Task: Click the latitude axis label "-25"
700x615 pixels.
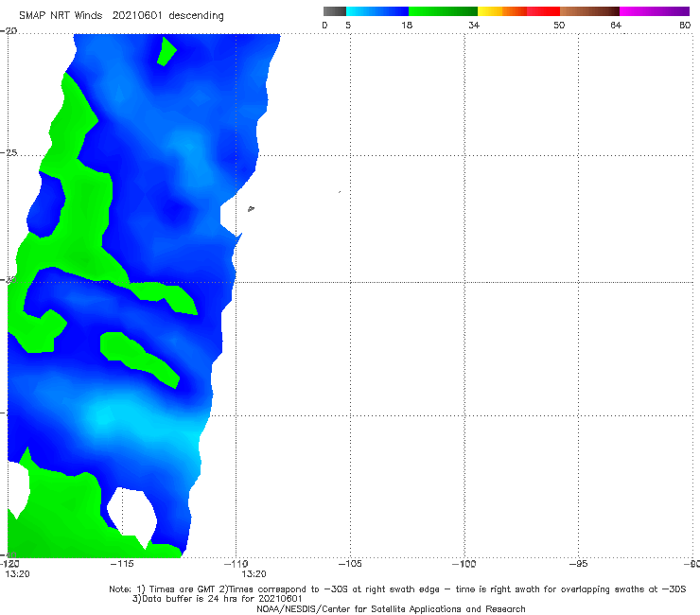Action: pos(9,152)
